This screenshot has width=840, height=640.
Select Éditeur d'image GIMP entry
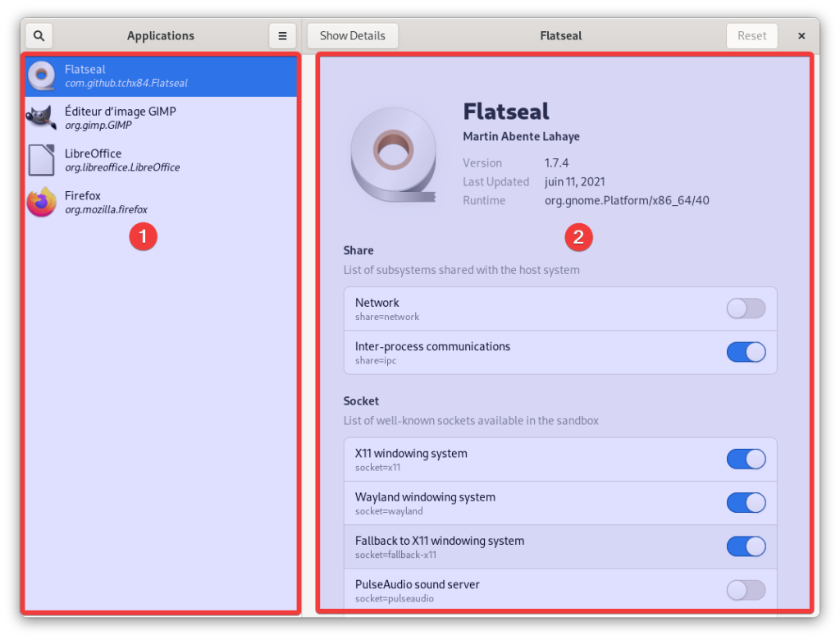tap(161, 118)
